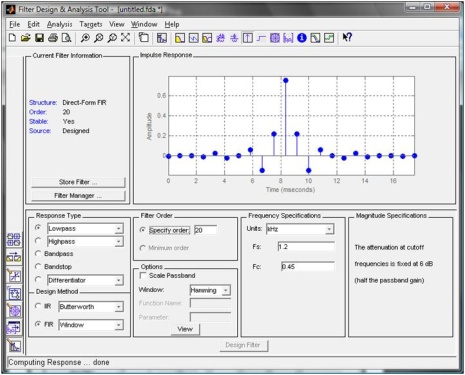465x375 pixels.
Task: Open the Targets menu
Action: pos(91,24)
